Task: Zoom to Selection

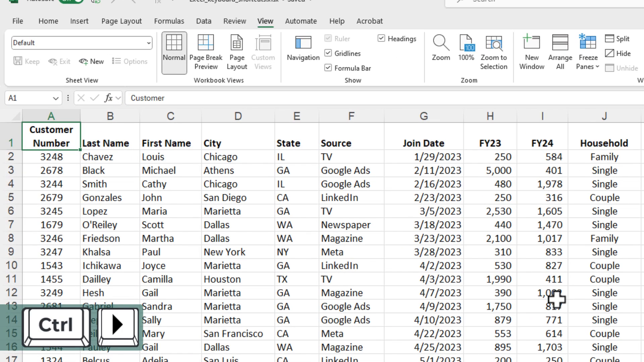Action: [494, 51]
